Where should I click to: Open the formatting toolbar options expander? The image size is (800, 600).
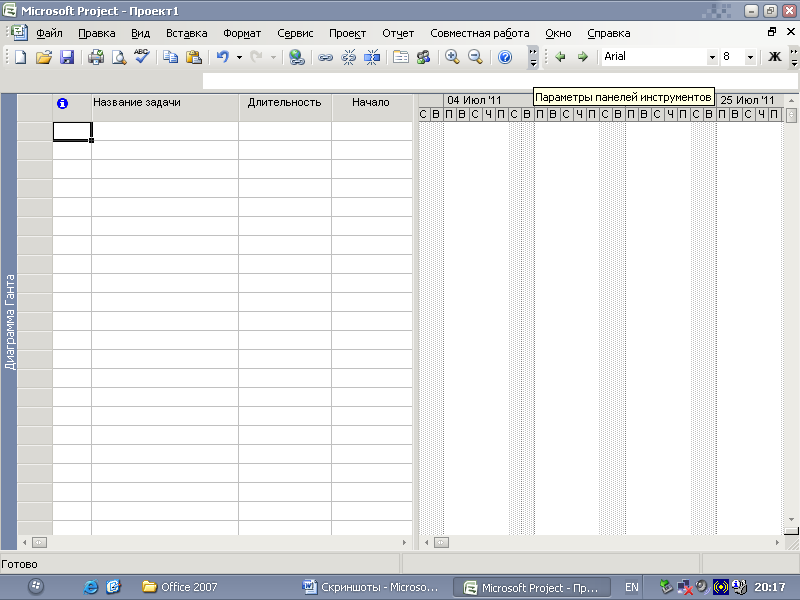[x=794, y=57]
